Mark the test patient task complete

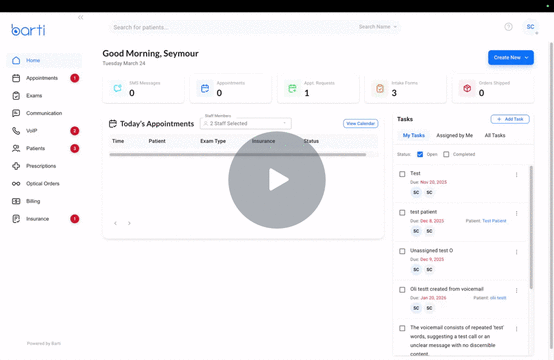pos(402,213)
